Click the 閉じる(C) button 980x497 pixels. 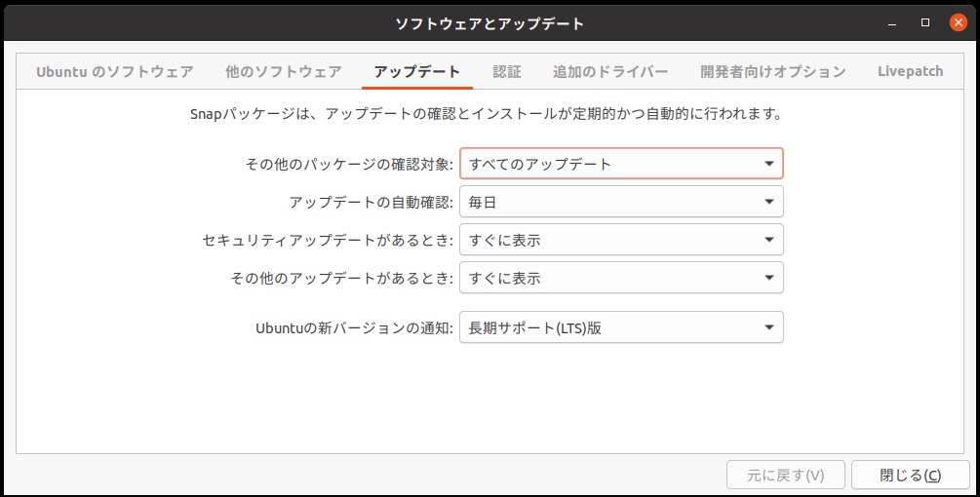pyautogui.click(x=910, y=476)
